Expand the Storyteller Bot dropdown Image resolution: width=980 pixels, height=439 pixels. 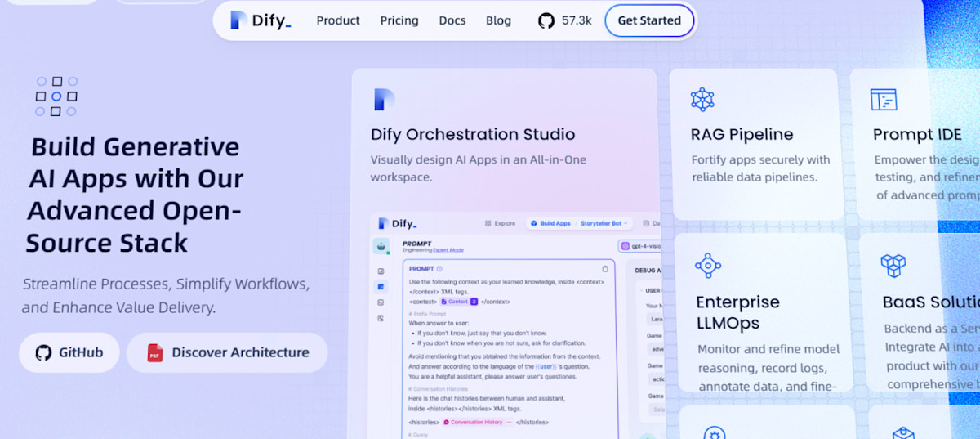click(605, 223)
